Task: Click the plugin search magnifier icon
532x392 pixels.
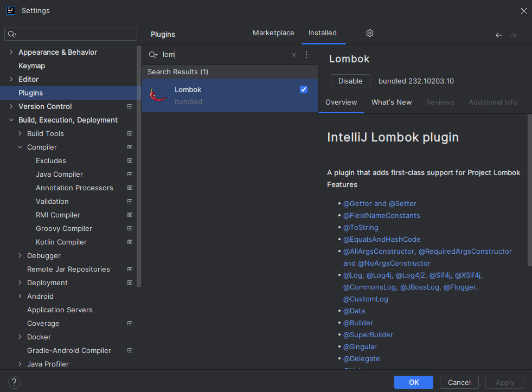Action: click(153, 55)
